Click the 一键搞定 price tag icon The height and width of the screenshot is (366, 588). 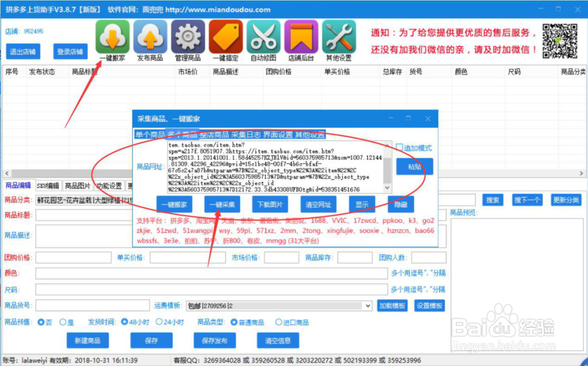pyautogui.click(x=226, y=37)
